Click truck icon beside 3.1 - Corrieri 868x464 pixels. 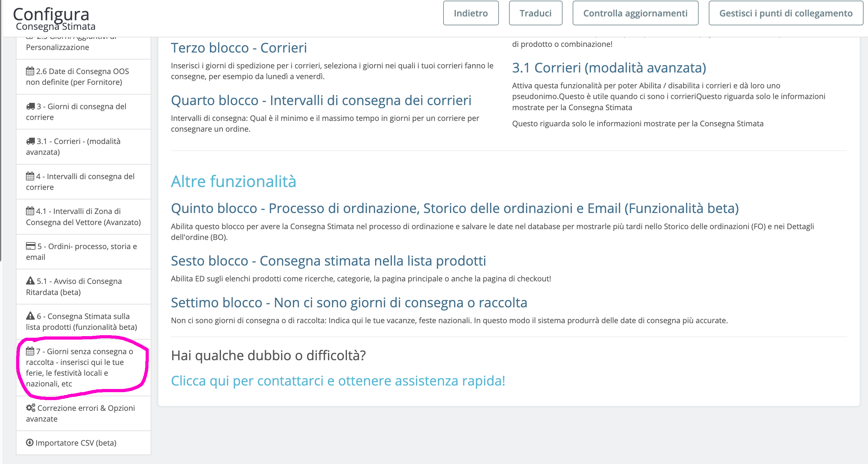[30, 141]
